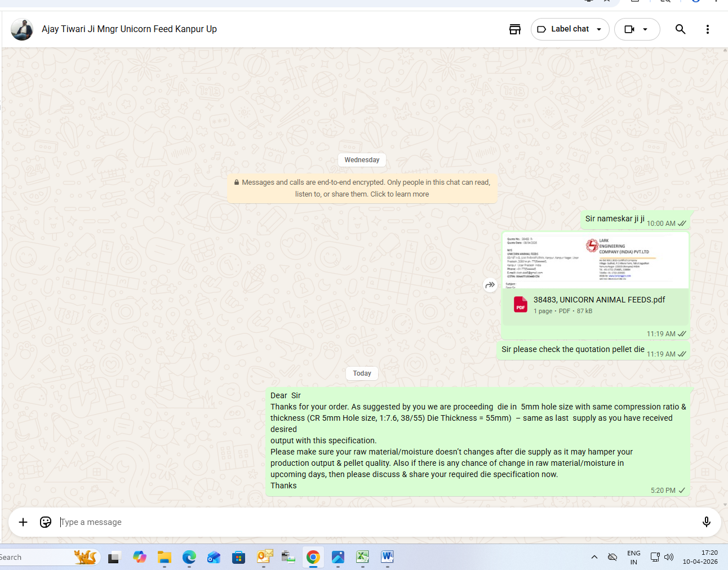Click the end-to-end encrypted notice
The image size is (728, 570).
tap(362, 188)
